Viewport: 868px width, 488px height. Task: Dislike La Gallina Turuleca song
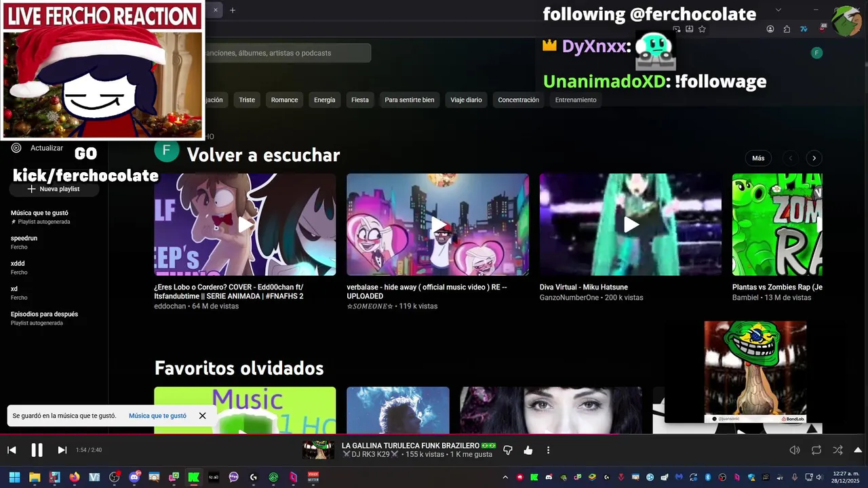tap(507, 450)
